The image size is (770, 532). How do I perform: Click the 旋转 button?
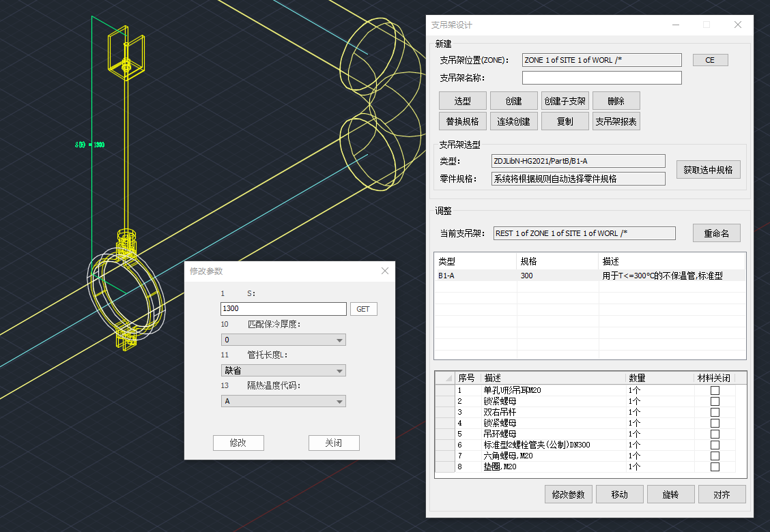pyautogui.click(x=671, y=494)
